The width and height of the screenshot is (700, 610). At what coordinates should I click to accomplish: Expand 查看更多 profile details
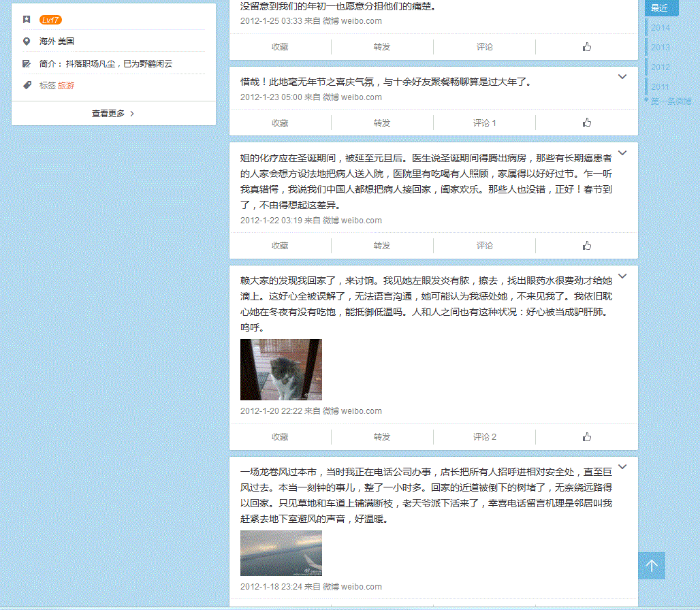[113, 114]
